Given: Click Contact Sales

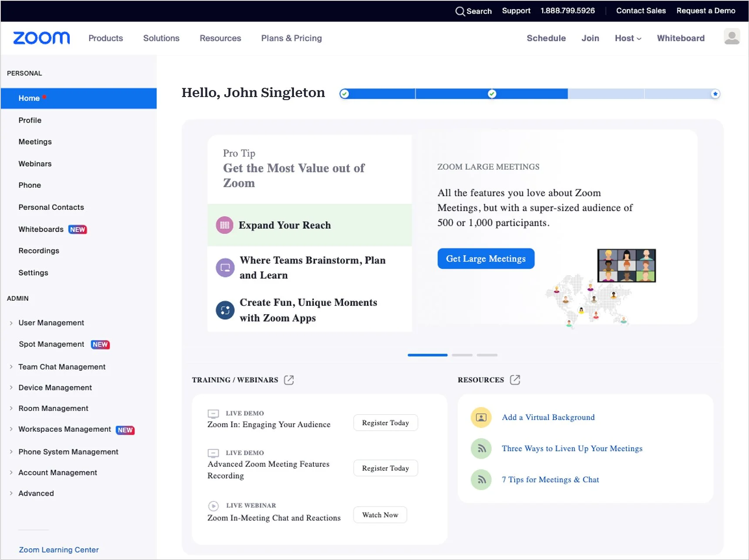Looking at the screenshot, I should (x=641, y=11).
